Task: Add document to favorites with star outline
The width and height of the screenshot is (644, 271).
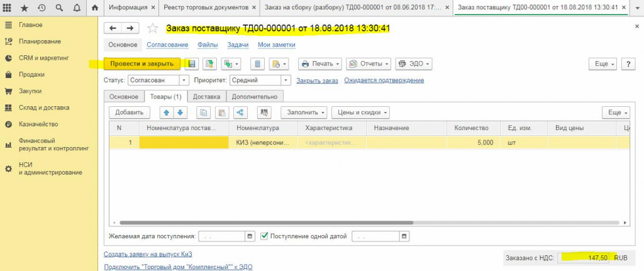Action: (x=152, y=29)
